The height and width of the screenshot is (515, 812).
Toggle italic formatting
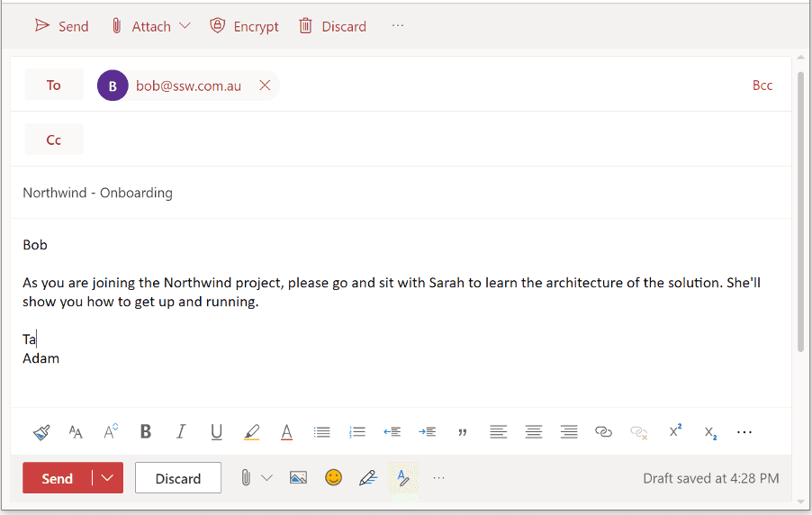[x=181, y=432]
